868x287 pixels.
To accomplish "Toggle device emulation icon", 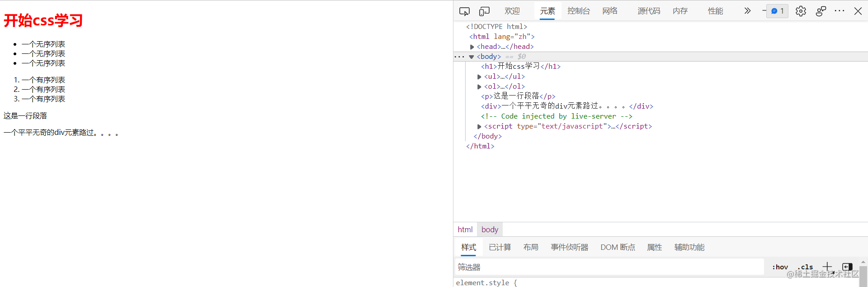I will (484, 11).
